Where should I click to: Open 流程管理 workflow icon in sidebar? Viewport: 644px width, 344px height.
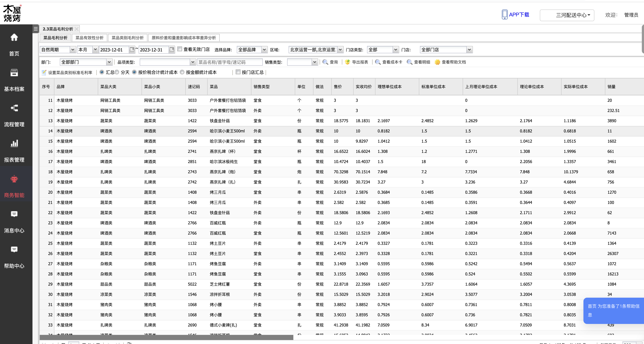click(x=14, y=108)
